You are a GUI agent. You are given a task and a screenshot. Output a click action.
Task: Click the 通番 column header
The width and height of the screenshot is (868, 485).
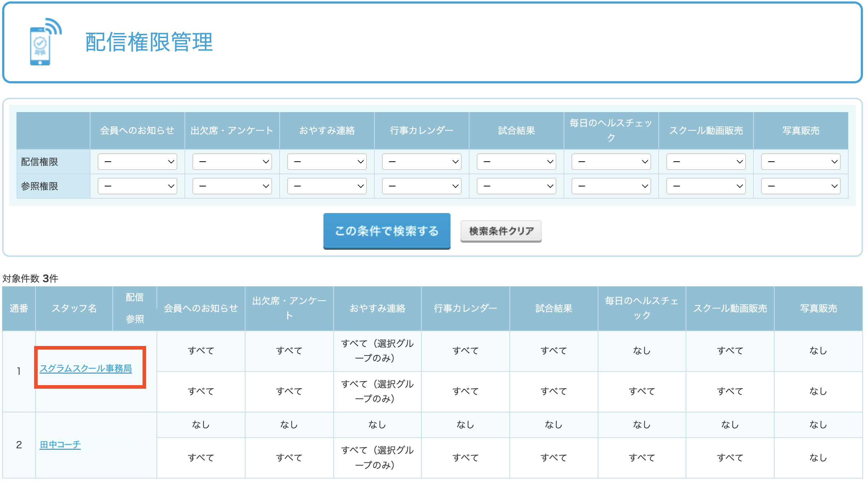pyautogui.click(x=19, y=308)
